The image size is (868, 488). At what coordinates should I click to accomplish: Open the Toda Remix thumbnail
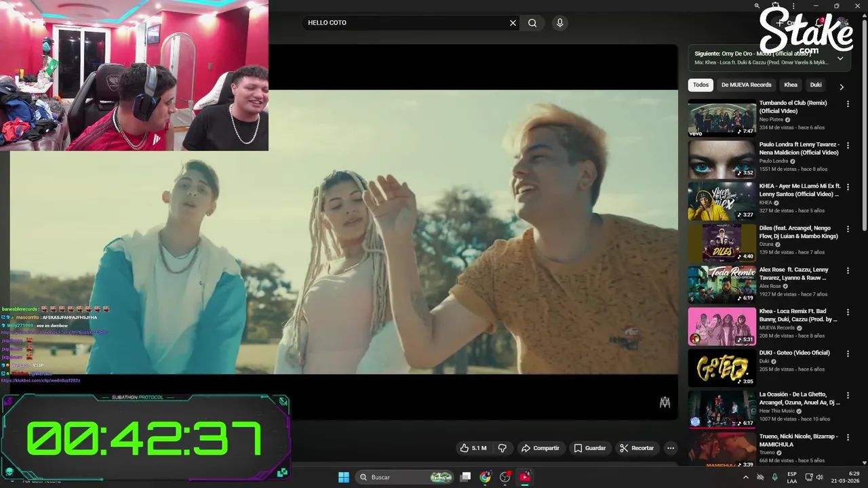pos(722,285)
